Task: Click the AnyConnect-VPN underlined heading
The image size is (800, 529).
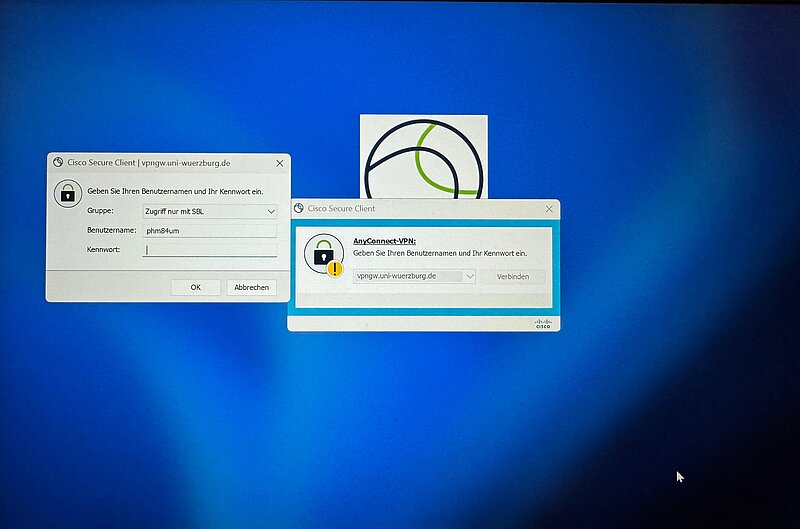Action: pos(384,241)
